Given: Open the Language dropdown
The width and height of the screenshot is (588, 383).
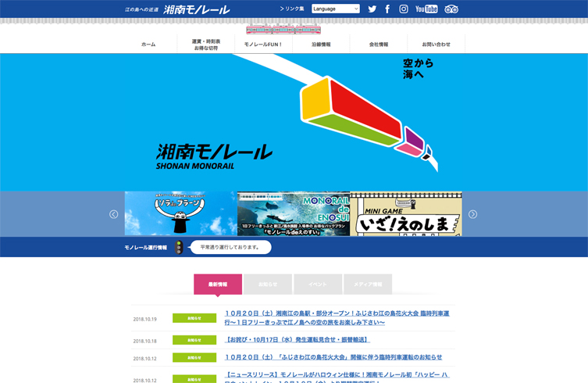Looking at the screenshot, I should click(x=335, y=9).
